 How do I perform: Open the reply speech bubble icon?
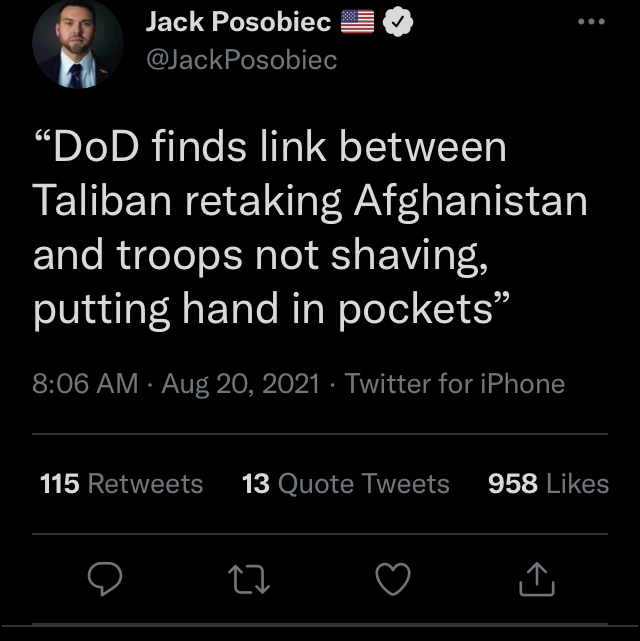point(105,578)
